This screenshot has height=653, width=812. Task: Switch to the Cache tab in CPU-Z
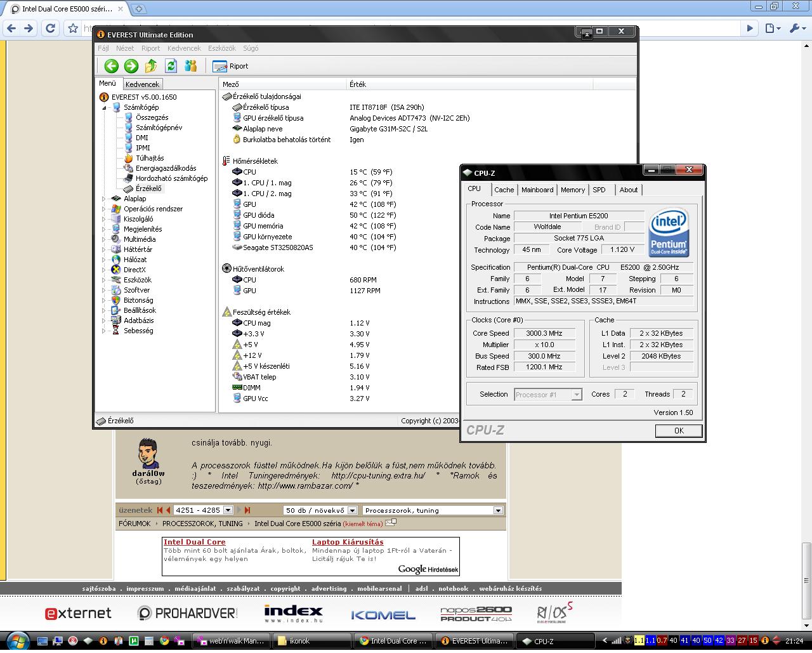pos(504,190)
